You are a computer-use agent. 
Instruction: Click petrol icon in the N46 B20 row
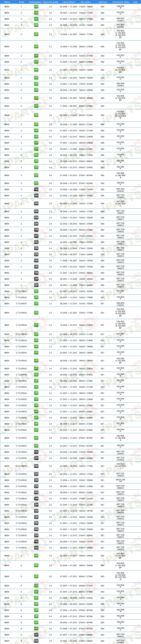[x=36, y=7]
